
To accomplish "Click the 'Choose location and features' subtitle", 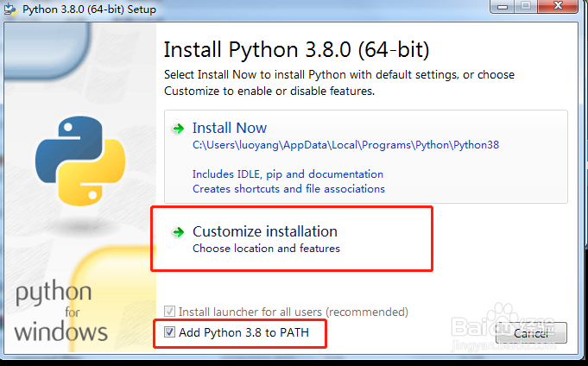I will [266, 249].
